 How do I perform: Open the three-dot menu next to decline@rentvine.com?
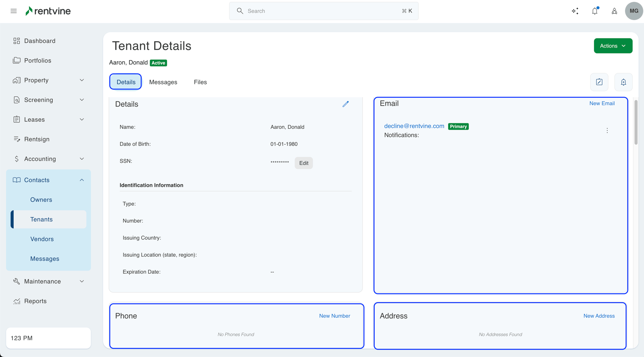point(607,130)
